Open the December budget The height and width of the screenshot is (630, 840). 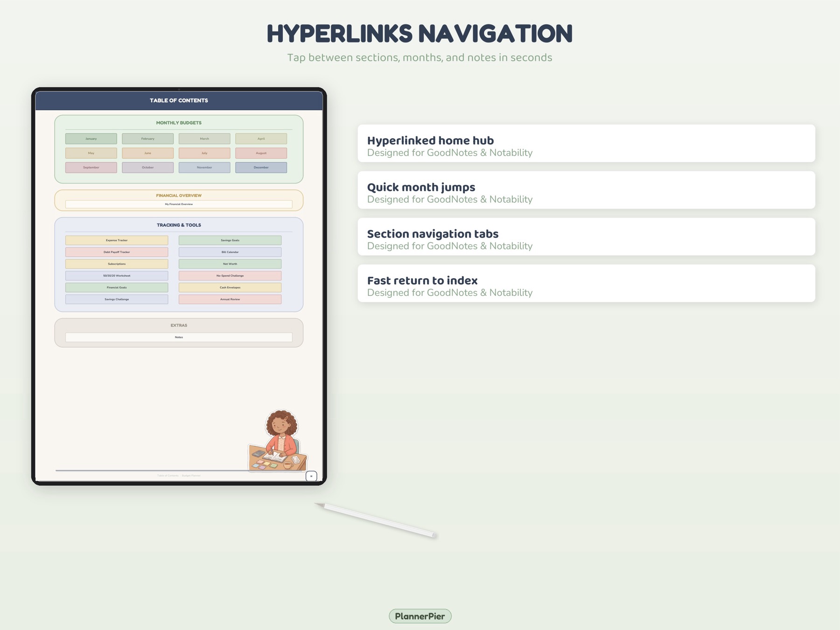tap(261, 167)
